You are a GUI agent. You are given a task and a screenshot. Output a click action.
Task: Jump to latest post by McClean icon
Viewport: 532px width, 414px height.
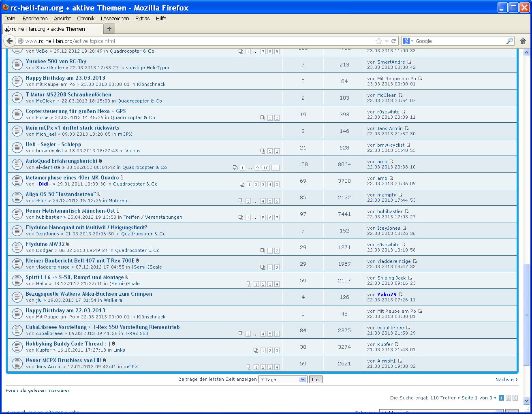401,95
